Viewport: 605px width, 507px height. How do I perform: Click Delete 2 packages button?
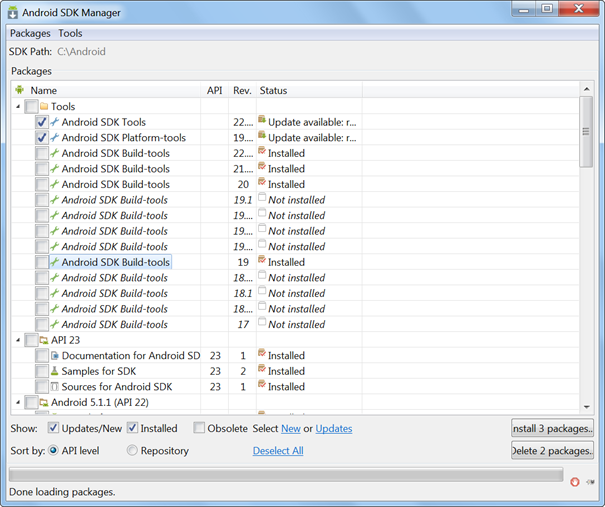pos(552,450)
